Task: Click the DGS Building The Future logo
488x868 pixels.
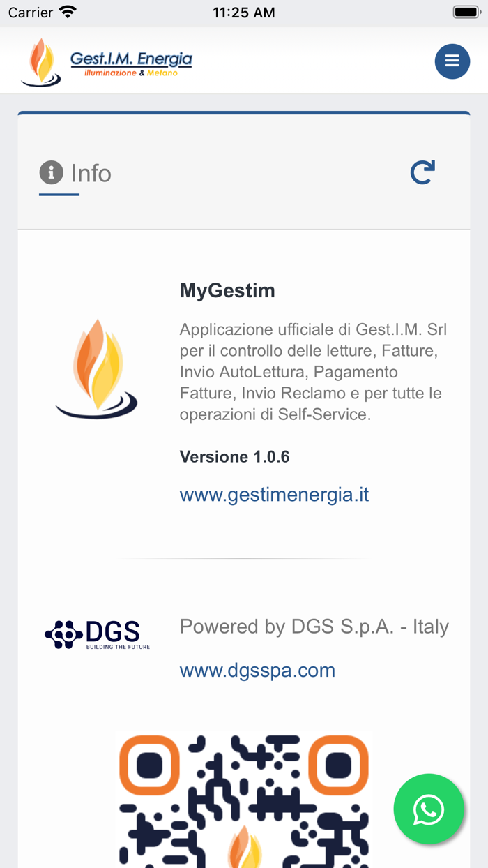Action: tap(96, 634)
